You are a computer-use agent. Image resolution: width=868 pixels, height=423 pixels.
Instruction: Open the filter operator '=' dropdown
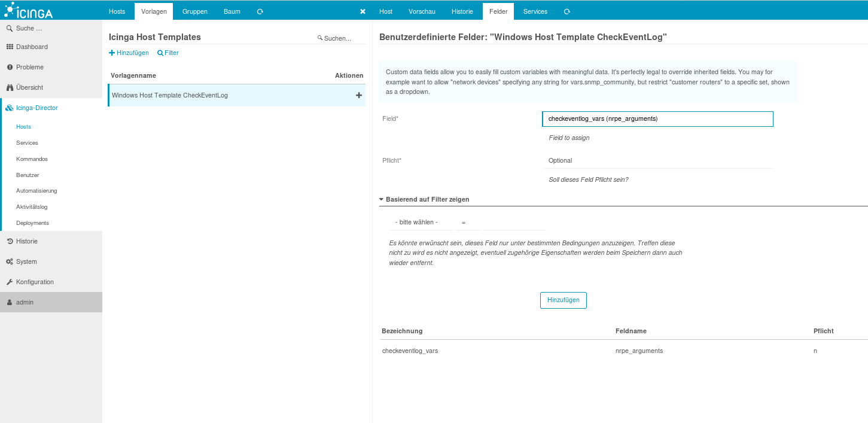coord(467,222)
